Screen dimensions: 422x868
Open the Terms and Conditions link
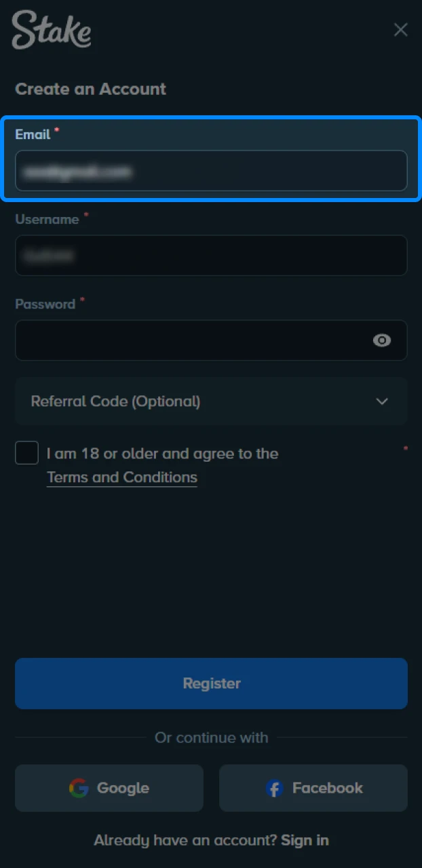[121, 477]
